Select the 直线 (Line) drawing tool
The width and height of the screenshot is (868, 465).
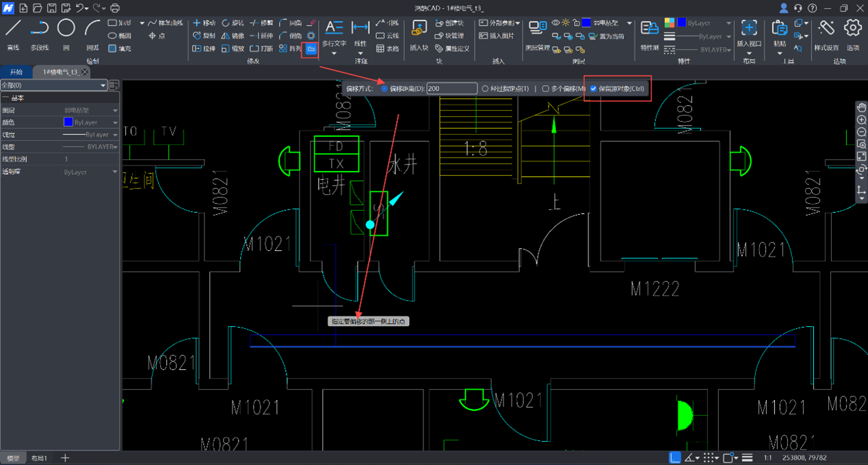pyautogui.click(x=13, y=29)
